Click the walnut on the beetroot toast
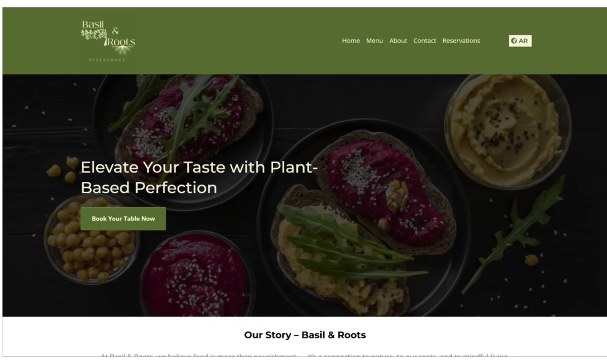Viewport: 607px width, 364px height. click(x=397, y=195)
